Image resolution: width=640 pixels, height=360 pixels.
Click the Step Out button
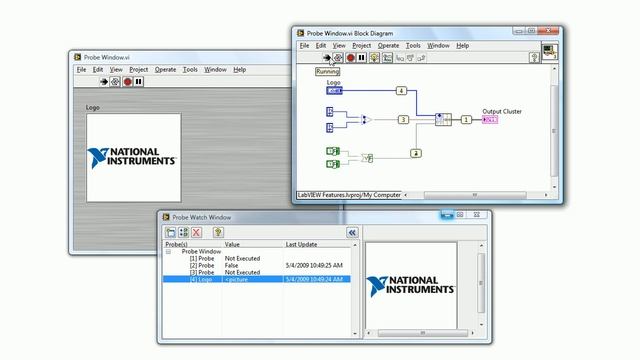tap(421, 58)
